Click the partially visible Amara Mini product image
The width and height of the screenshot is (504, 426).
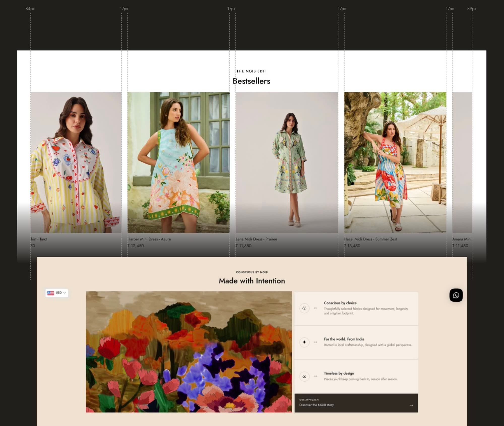click(462, 162)
